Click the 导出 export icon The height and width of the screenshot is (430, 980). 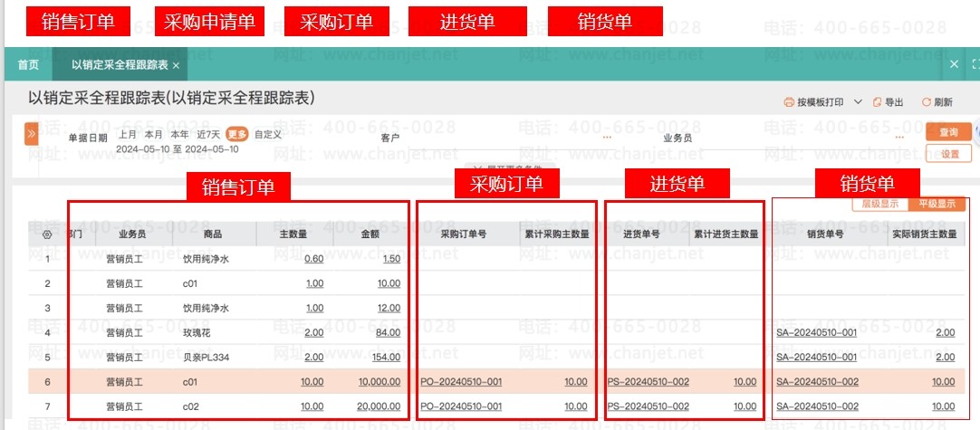tap(876, 102)
